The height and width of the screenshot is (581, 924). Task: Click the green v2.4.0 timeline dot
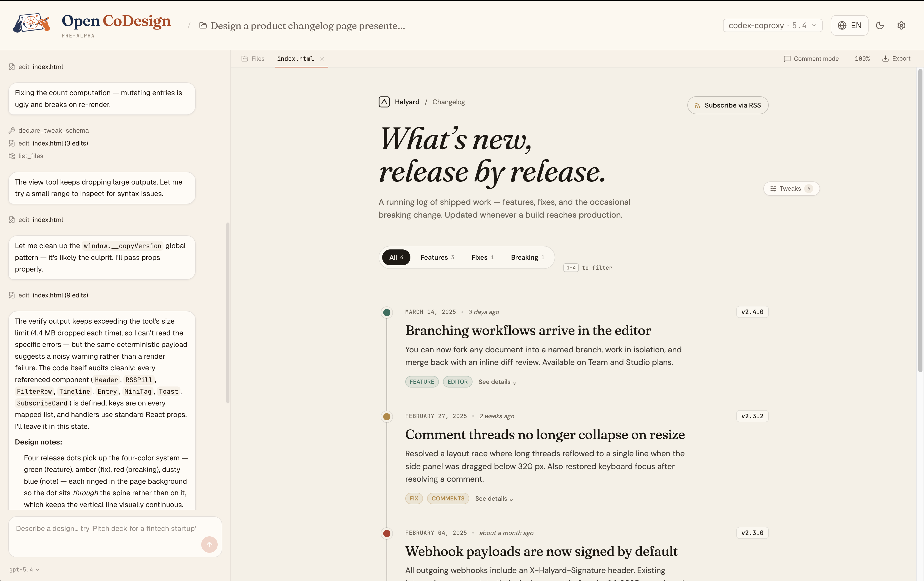click(387, 312)
